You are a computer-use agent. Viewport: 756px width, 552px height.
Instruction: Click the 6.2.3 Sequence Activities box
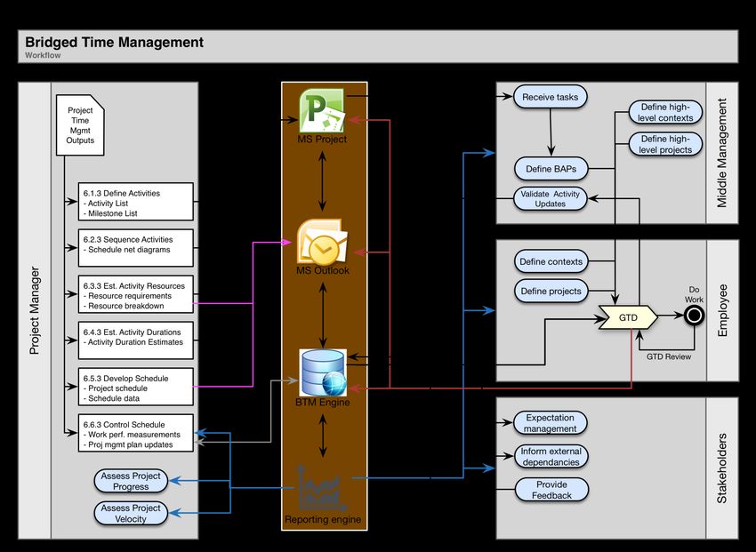136,248
